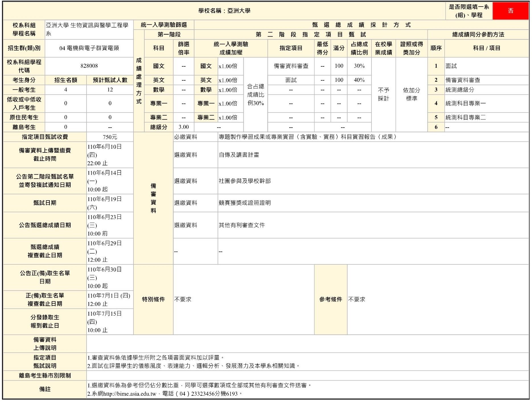This screenshot has width=532, height=402.
Task: Click upload deadline 110年6月10日 22:00 止
Action: (x=104, y=155)
